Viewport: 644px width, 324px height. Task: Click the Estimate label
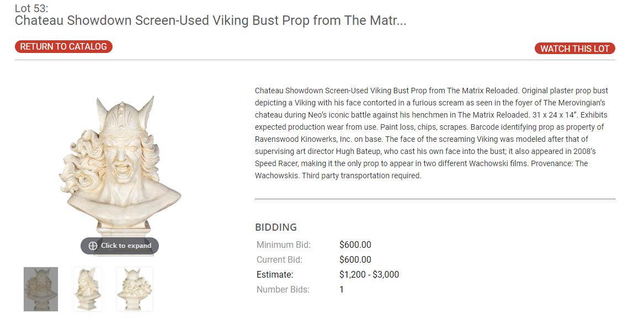(275, 274)
